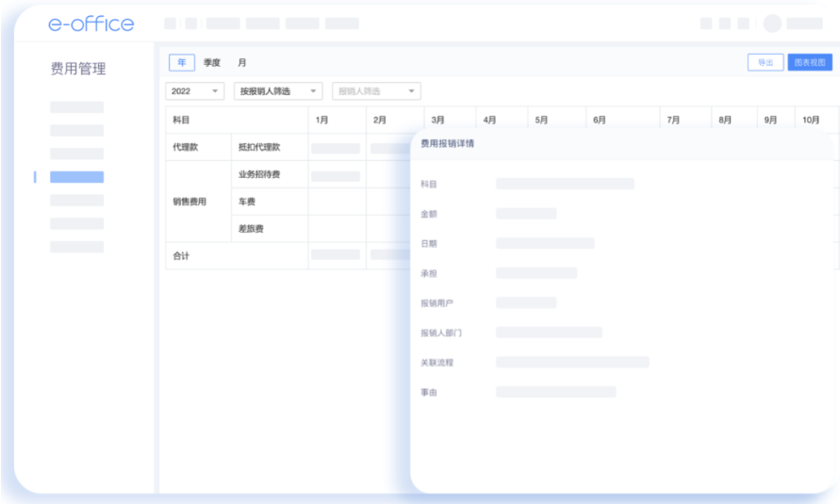Click the 导出 button
The width and height of the screenshot is (840, 504).
tap(765, 62)
